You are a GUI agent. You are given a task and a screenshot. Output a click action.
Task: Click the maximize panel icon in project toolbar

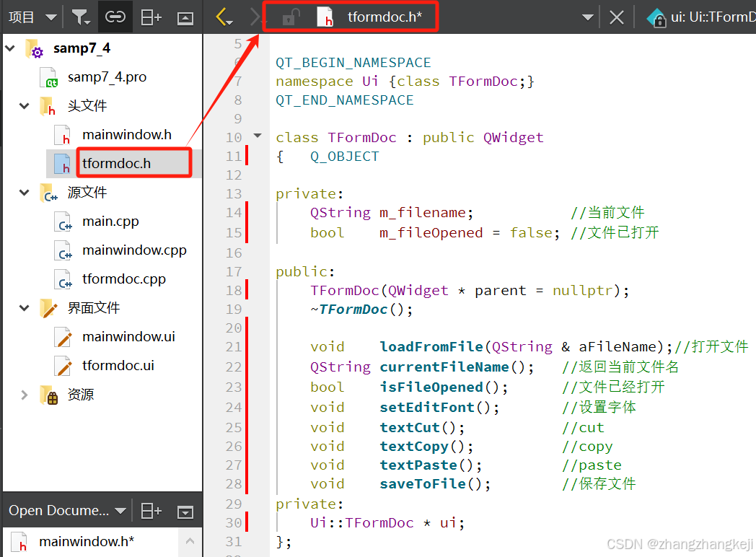point(185,18)
